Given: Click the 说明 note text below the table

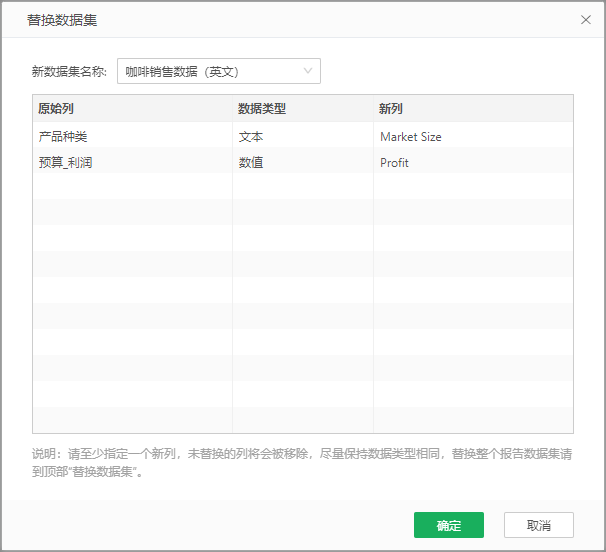Looking at the screenshot, I should (x=302, y=462).
